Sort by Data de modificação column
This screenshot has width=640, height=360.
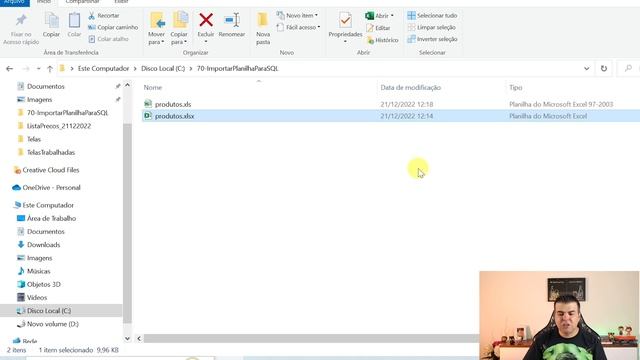point(411,87)
